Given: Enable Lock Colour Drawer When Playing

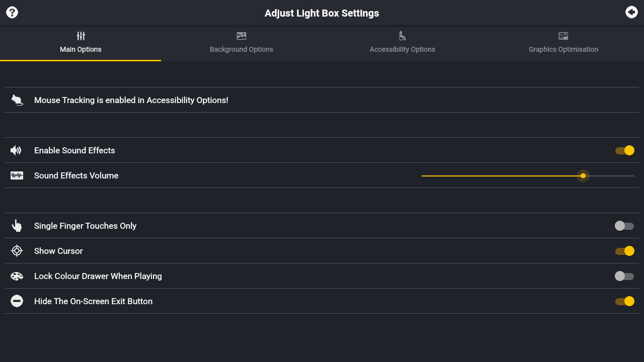Looking at the screenshot, I should pyautogui.click(x=624, y=276).
